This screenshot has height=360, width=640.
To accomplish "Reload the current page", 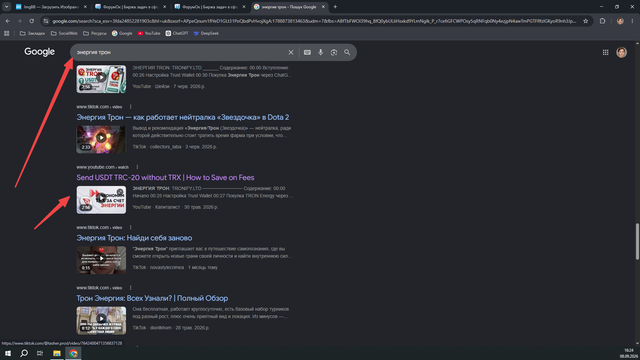I will (31, 21).
